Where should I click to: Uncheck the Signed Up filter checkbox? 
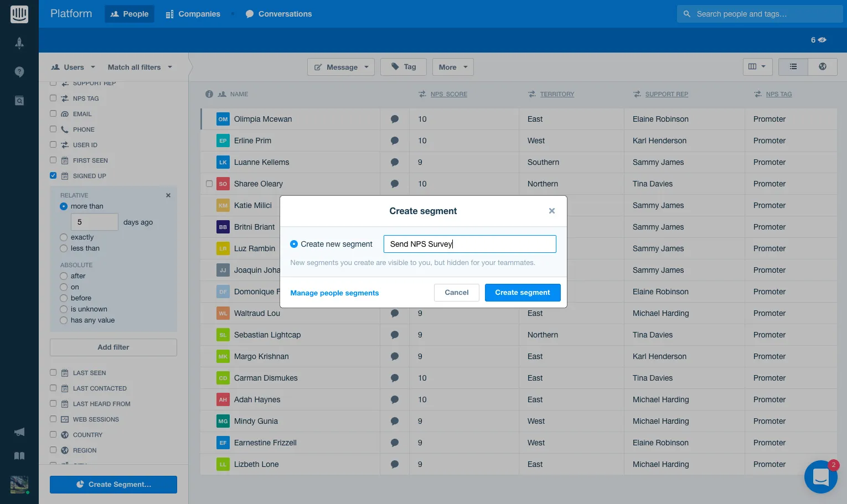click(x=53, y=175)
